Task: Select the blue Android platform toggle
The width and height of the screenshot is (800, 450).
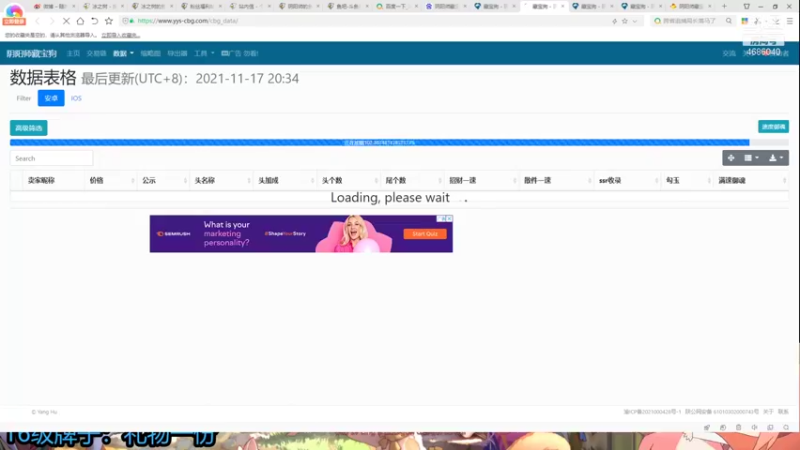Action: pos(51,98)
